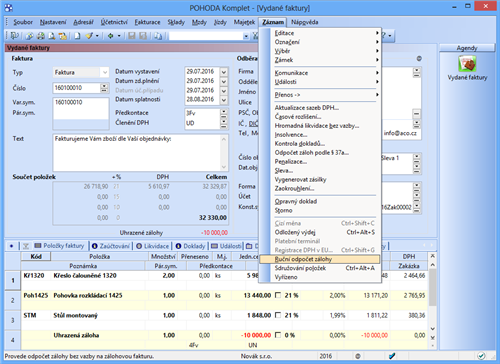The image size is (500, 364).
Task: Open the Typ Faktura dropdown
Action: click(105, 72)
